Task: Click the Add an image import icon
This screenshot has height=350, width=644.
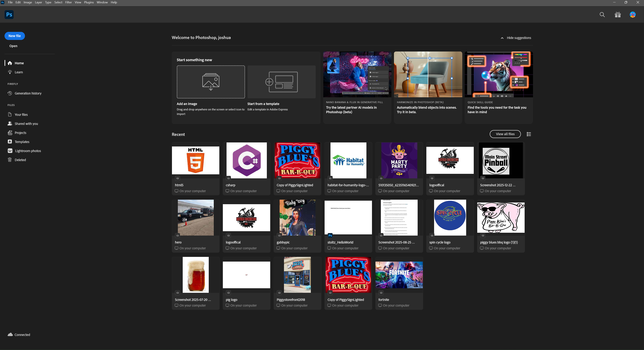Action: [211, 82]
